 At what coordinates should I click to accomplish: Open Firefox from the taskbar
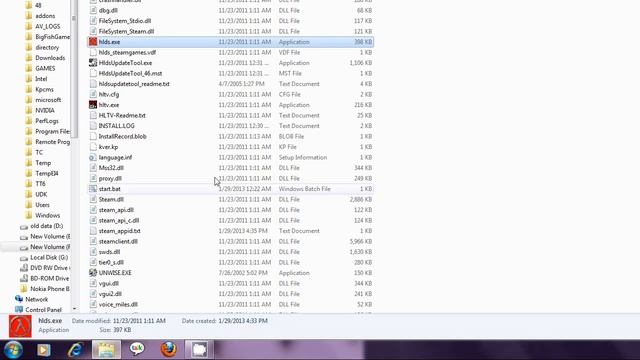169,350
